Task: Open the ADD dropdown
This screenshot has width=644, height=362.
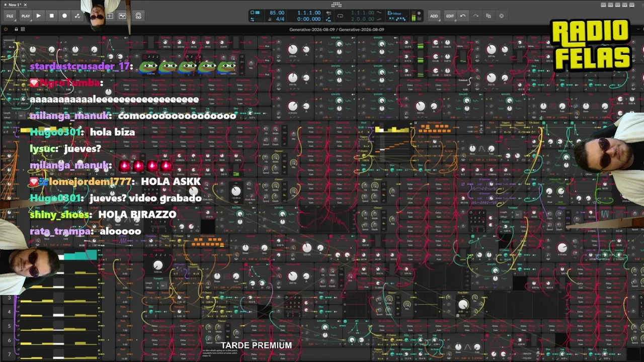Action: 434,16
